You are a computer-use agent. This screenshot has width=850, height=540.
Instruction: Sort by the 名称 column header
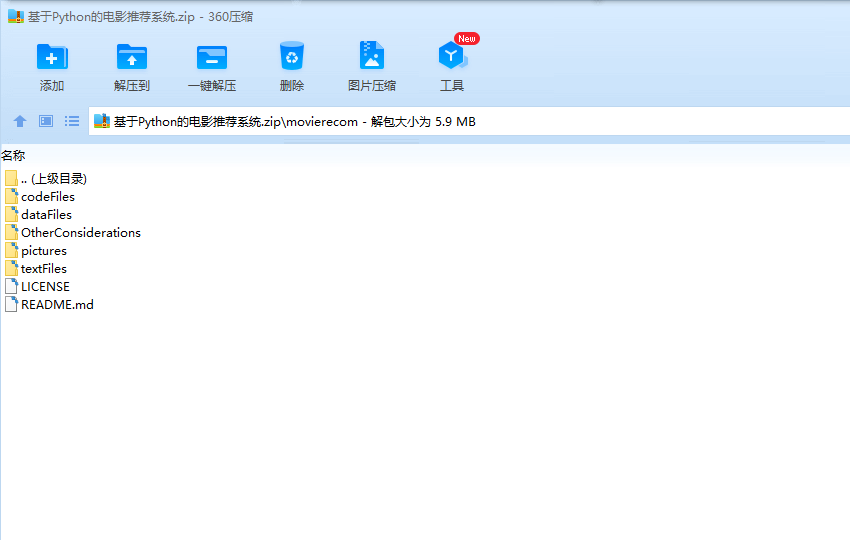(13, 156)
